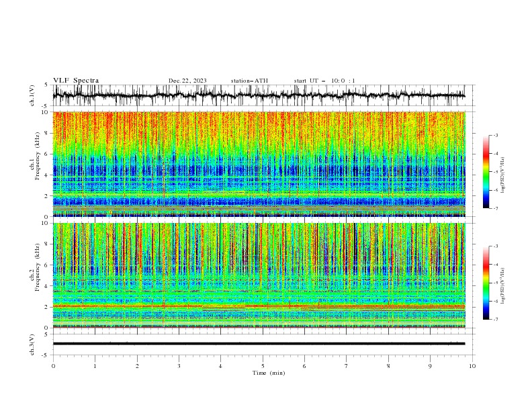This screenshot has height=411, width=532.
Task: Click the "VLF Spectra" plot title
Action: click(76, 81)
